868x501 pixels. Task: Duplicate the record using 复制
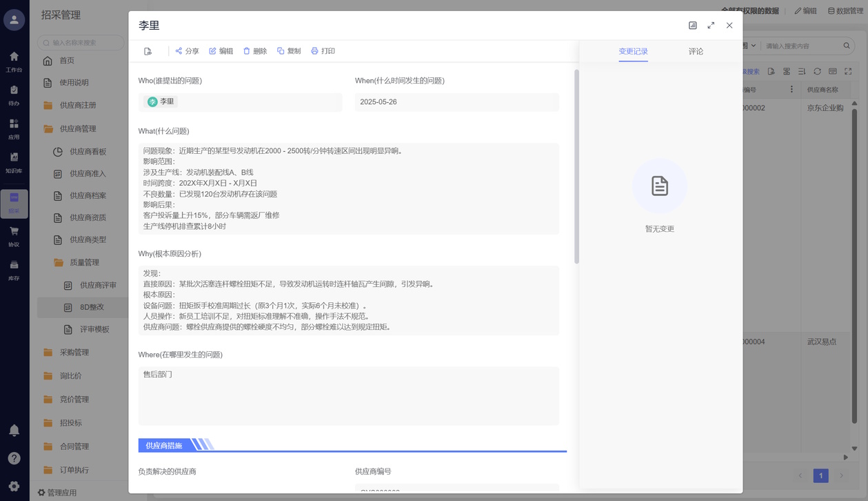click(x=288, y=51)
